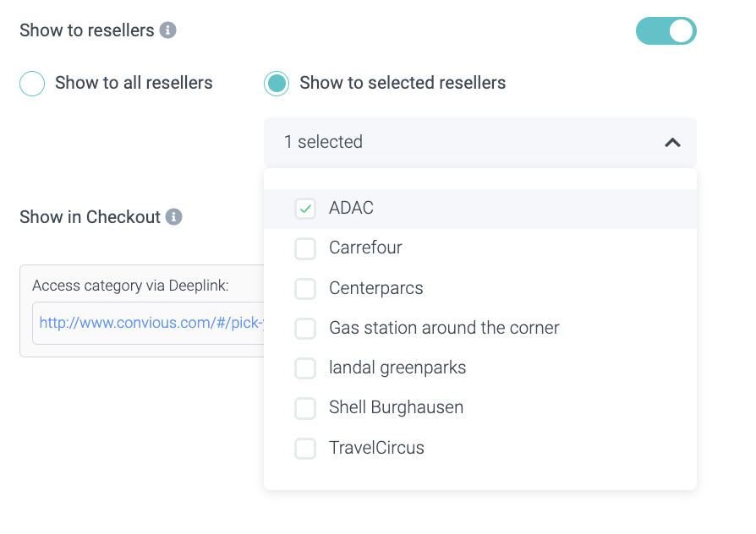Choose the TravelCircus option label
The height and width of the screenshot is (534, 756).
(376, 449)
